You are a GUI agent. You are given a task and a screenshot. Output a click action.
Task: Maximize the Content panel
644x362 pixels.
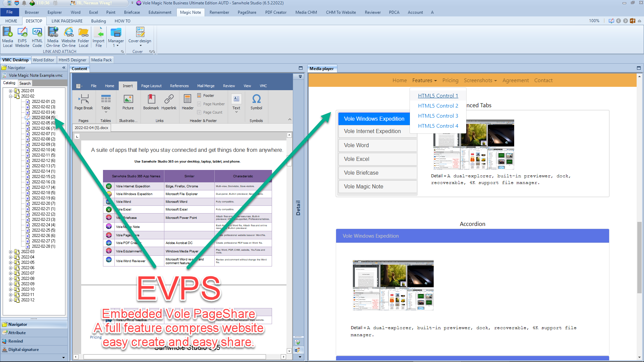tap(301, 68)
